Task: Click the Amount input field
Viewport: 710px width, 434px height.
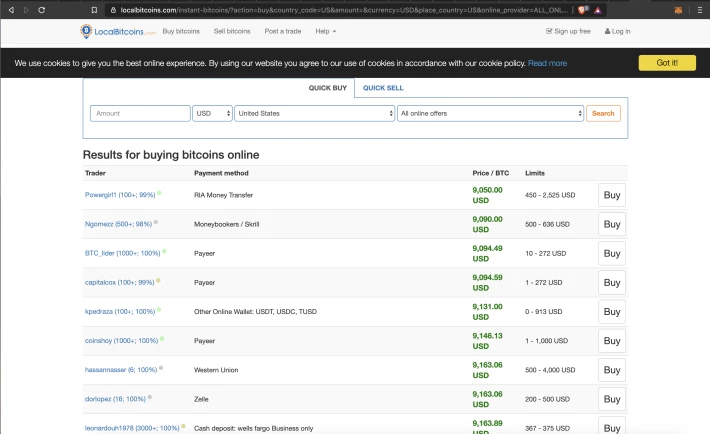Action: coord(140,113)
